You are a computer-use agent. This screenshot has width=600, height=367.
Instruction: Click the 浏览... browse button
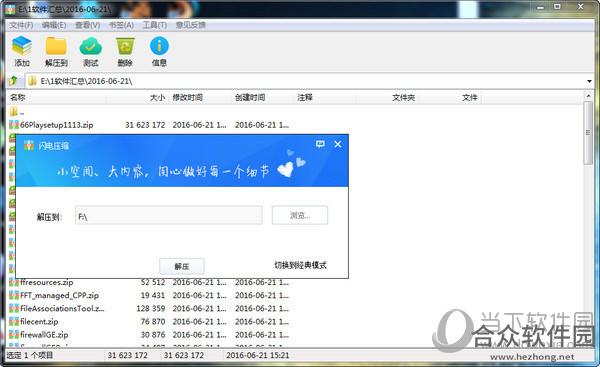click(x=300, y=215)
